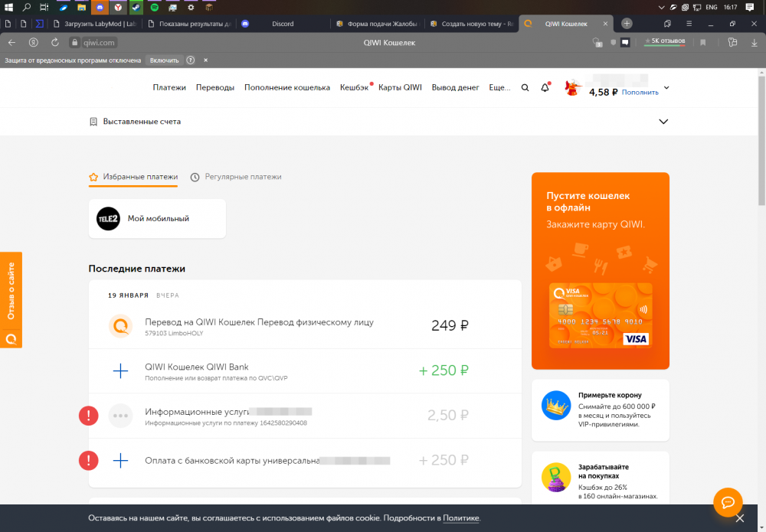Open the Кешбэк section
Viewport: 766px width, 532px height.
tap(354, 87)
